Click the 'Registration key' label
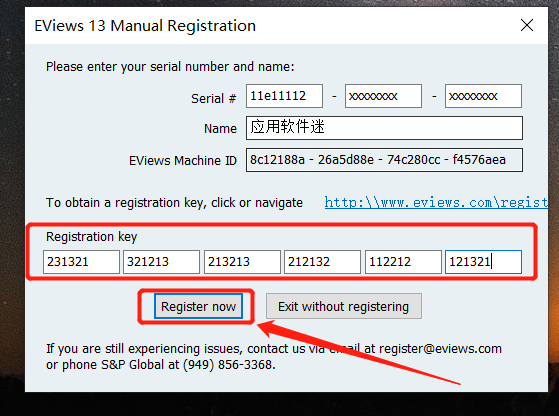559x416 pixels. (91, 237)
